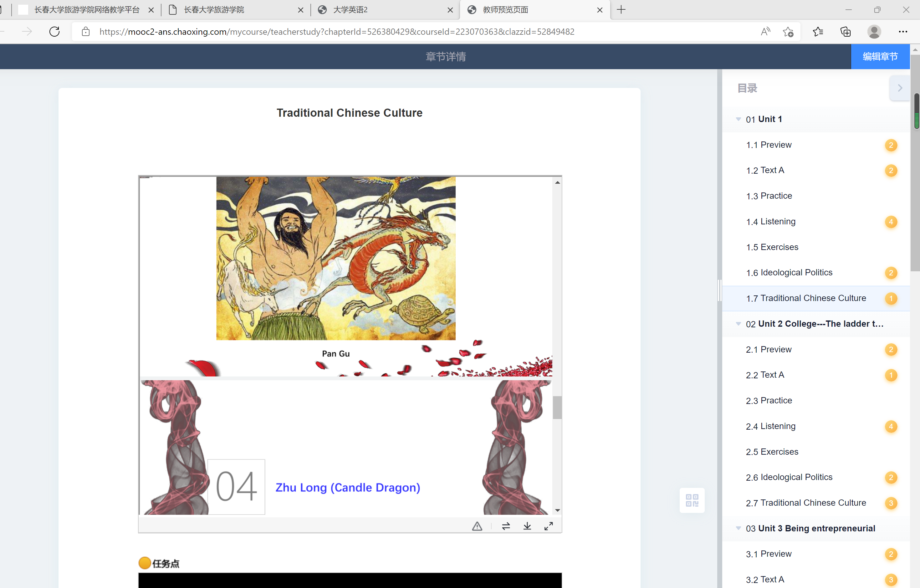Download the document with the download icon
Image resolution: width=920 pixels, height=588 pixels.
click(x=527, y=526)
